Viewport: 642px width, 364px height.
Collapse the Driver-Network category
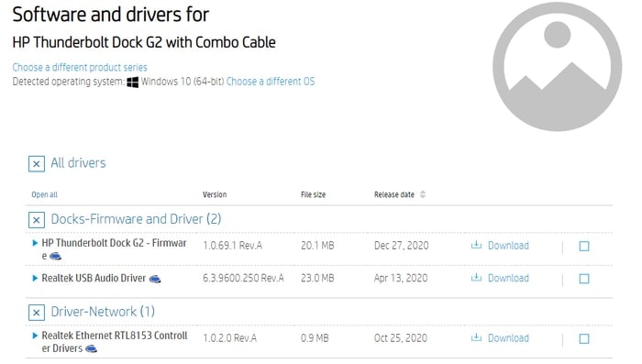37,313
